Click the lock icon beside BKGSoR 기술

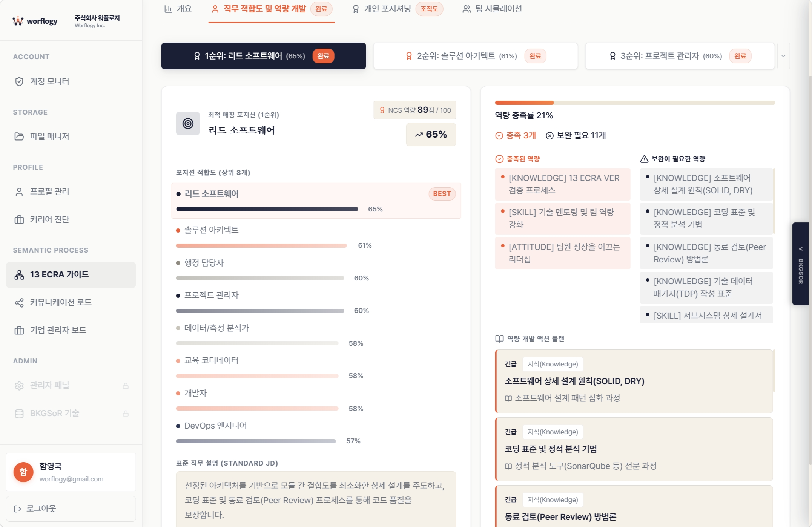click(x=126, y=414)
